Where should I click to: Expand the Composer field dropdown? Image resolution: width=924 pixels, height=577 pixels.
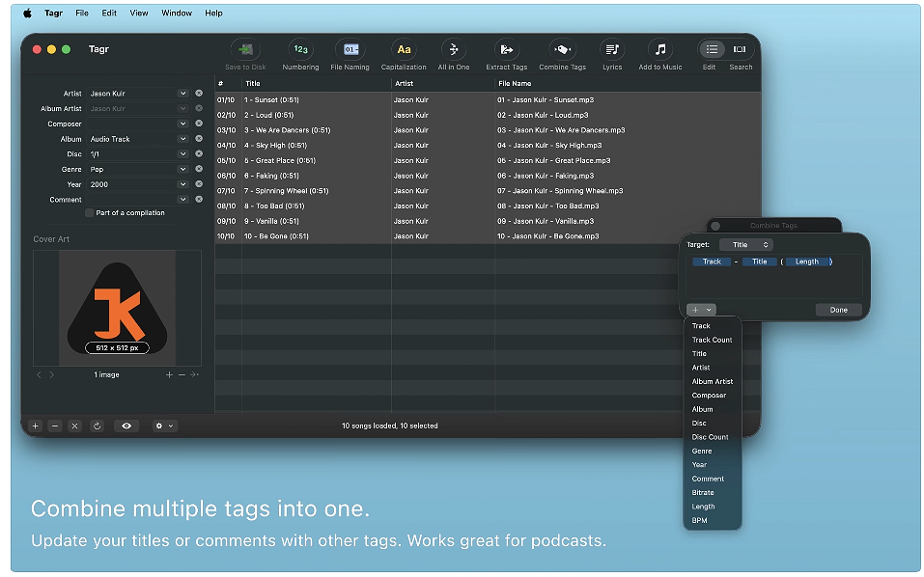[182, 124]
